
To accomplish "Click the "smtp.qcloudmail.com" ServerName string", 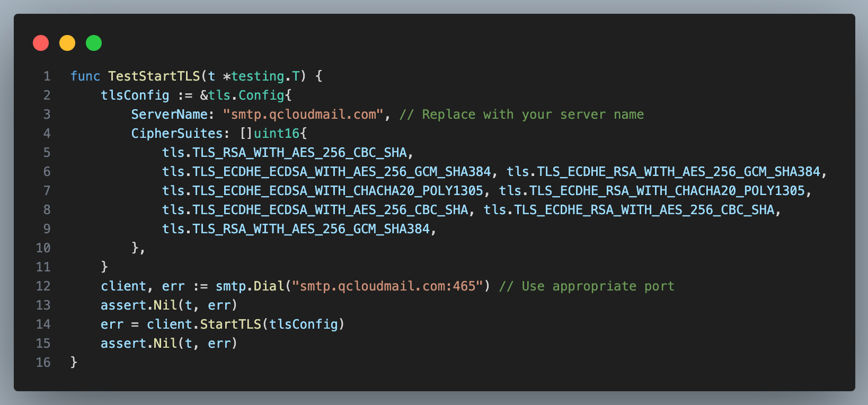I will pyautogui.click(x=303, y=115).
